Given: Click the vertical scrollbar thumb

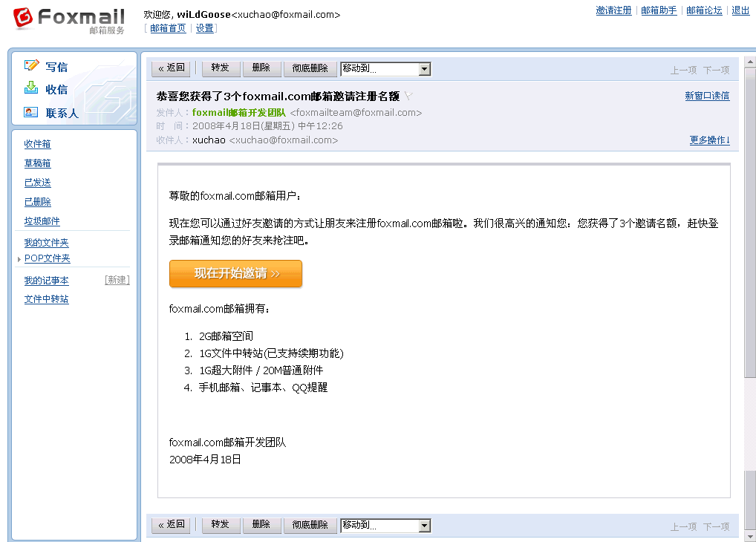Looking at the screenshot, I should point(750,222).
